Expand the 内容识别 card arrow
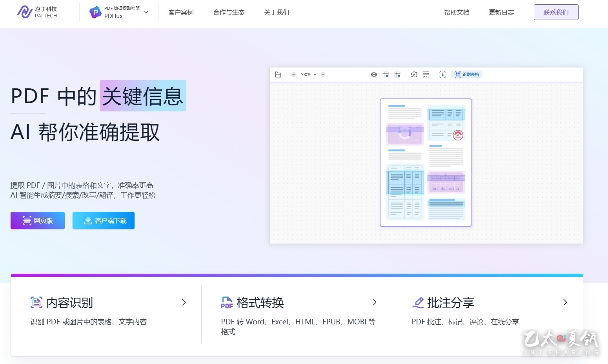This screenshot has height=364, width=608. click(184, 302)
